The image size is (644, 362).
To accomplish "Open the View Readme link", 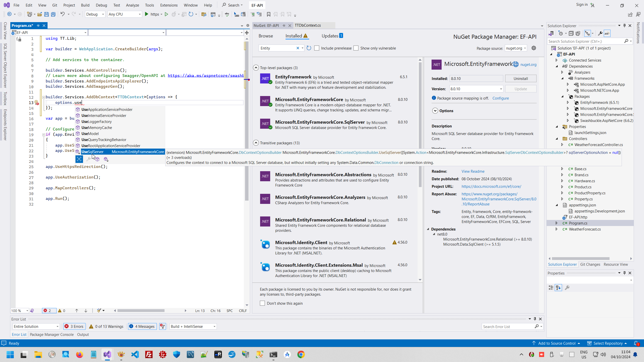I will click(473, 171).
